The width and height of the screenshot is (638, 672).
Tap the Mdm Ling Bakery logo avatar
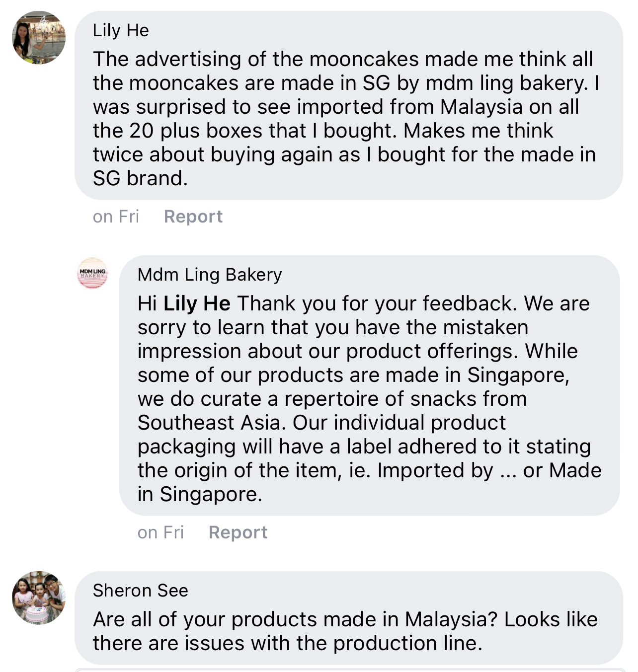coord(92,273)
